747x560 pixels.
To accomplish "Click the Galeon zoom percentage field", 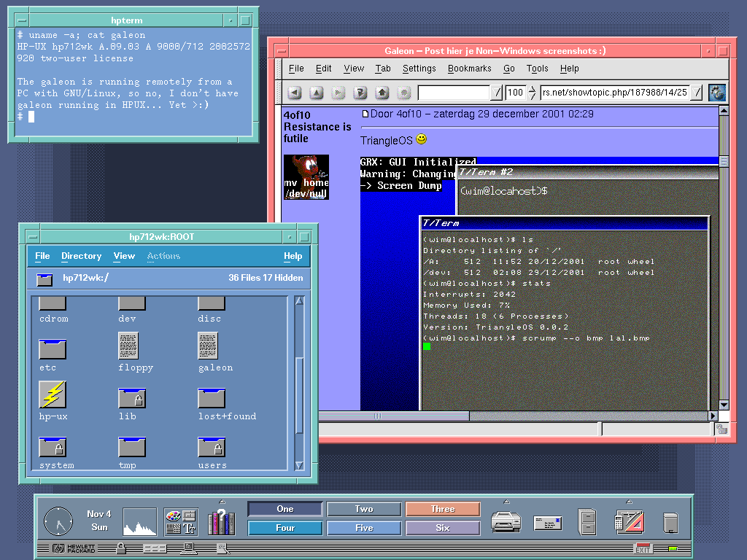I will point(516,93).
